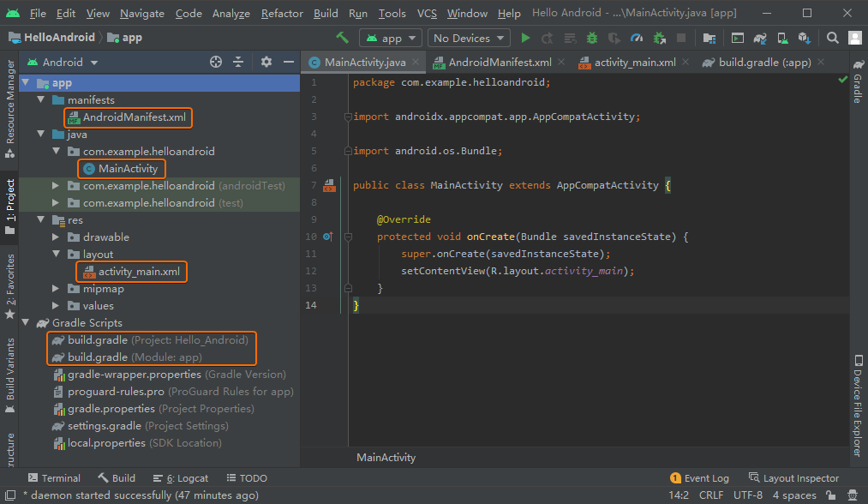This screenshot has height=504, width=868.
Task: Click the user avatar icon in toolbar
Action: tap(855, 38)
